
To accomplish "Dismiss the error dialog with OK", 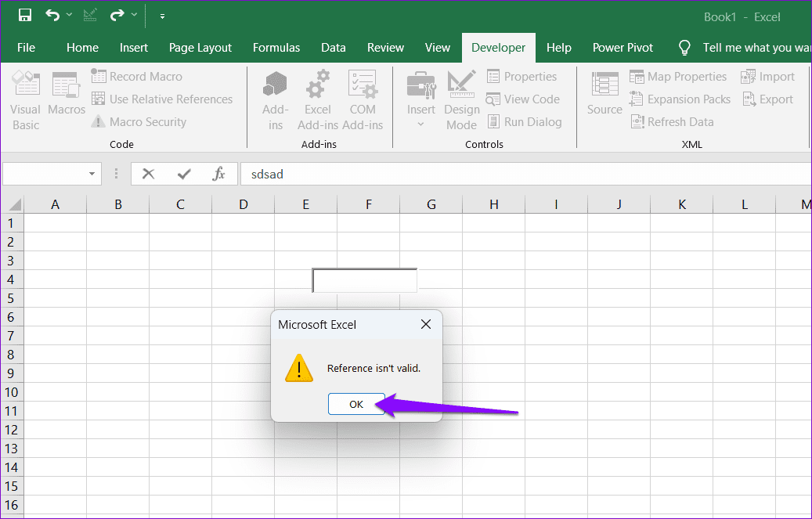I will 356,404.
